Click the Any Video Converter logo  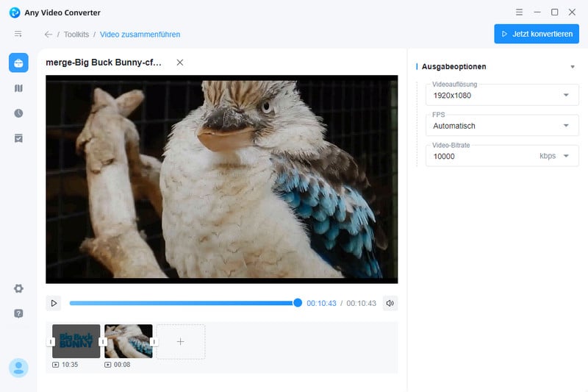click(x=15, y=13)
